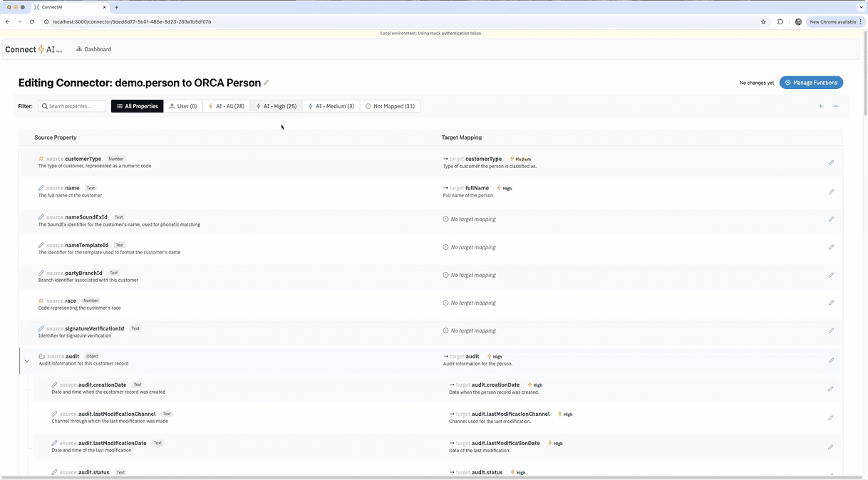Go to Dashboard link
Viewport: 868px width, 480px height.
click(94, 49)
